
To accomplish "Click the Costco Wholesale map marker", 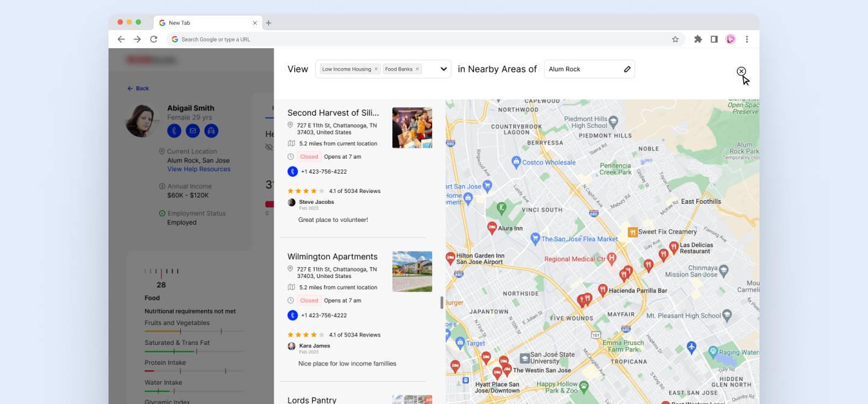I will click(516, 162).
